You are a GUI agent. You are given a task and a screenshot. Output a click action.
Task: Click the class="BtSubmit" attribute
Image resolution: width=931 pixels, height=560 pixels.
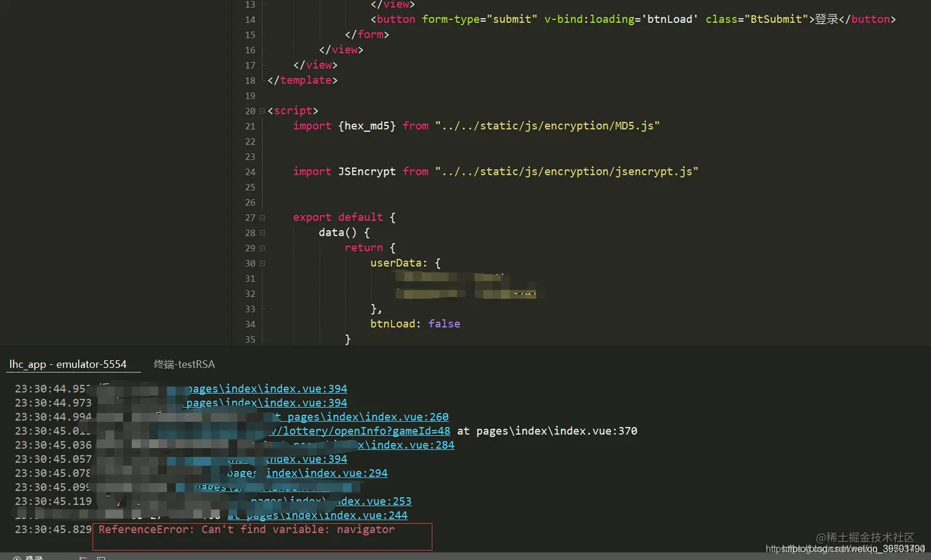click(x=757, y=19)
